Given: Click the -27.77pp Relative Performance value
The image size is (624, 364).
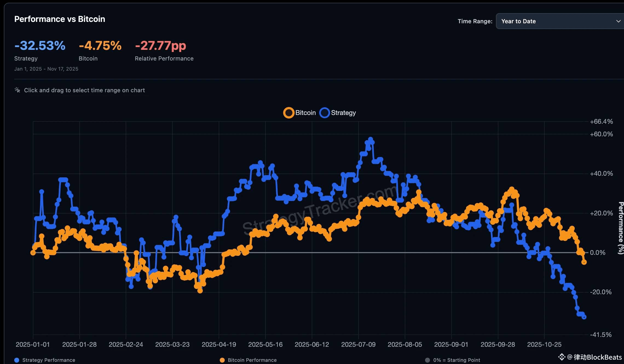Looking at the screenshot, I should [x=161, y=45].
